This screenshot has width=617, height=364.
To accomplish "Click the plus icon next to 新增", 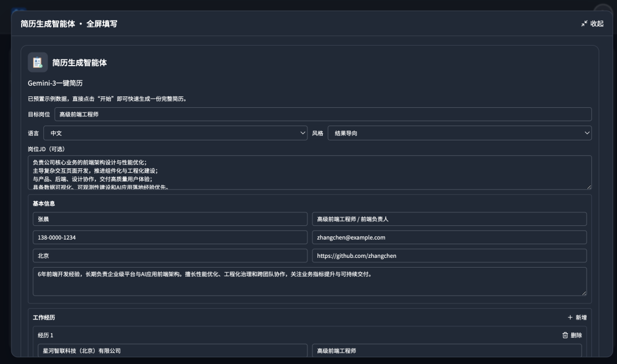I will click(571, 317).
